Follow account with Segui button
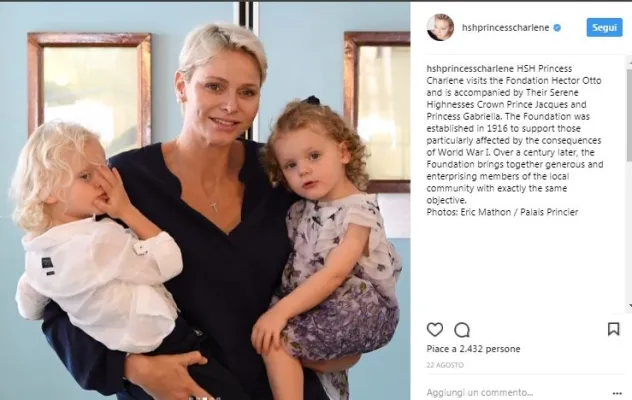632x400 pixels. [604, 27]
